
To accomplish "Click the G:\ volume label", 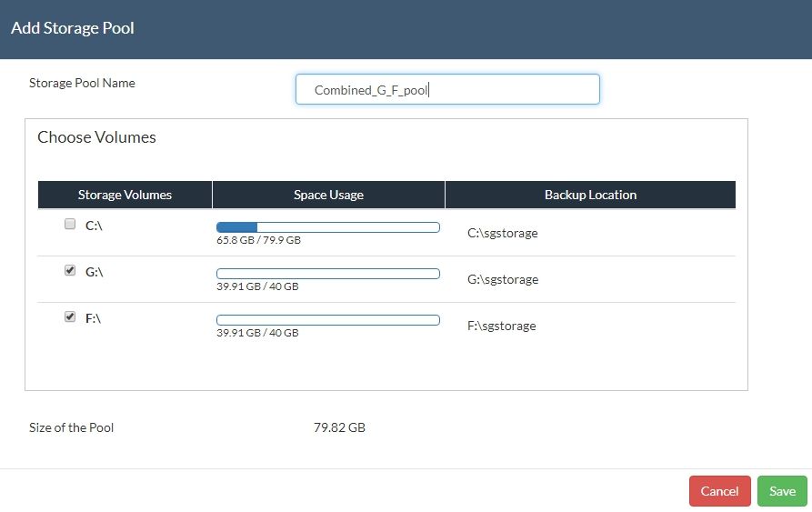I will tap(95, 272).
